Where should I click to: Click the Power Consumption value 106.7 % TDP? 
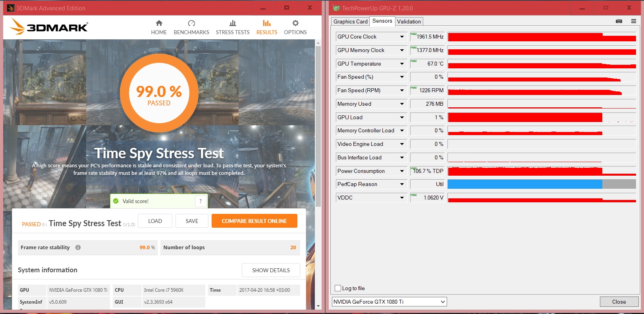pyautogui.click(x=428, y=171)
